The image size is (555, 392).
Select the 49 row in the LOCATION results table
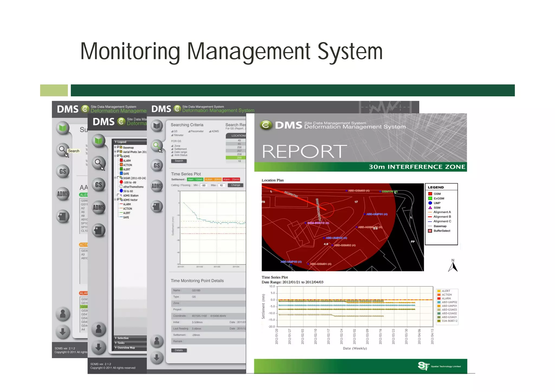[236, 140]
